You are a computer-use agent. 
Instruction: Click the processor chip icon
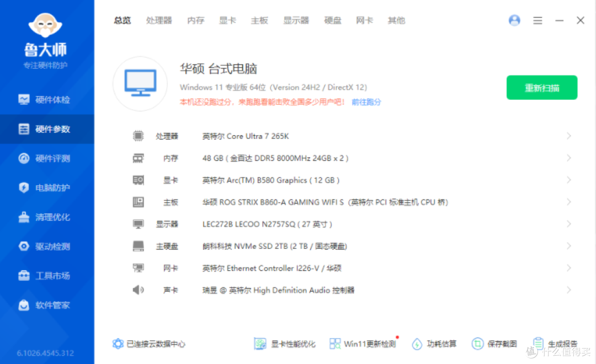(x=138, y=136)
